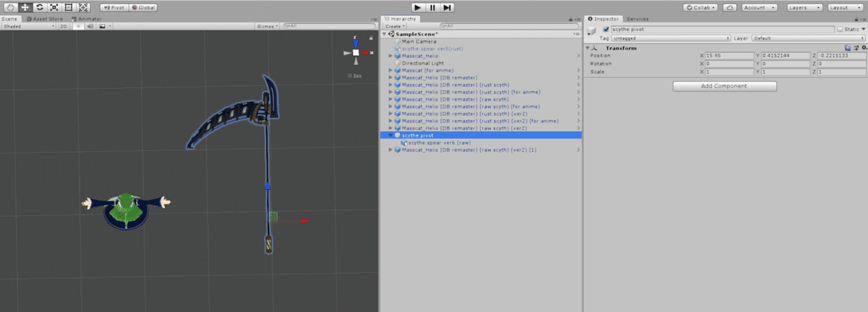The height and width of the screenshot is (312, 868).
Task: Collapse the SampleScene root
Action: pyautogui.click(x=385, y=34)
